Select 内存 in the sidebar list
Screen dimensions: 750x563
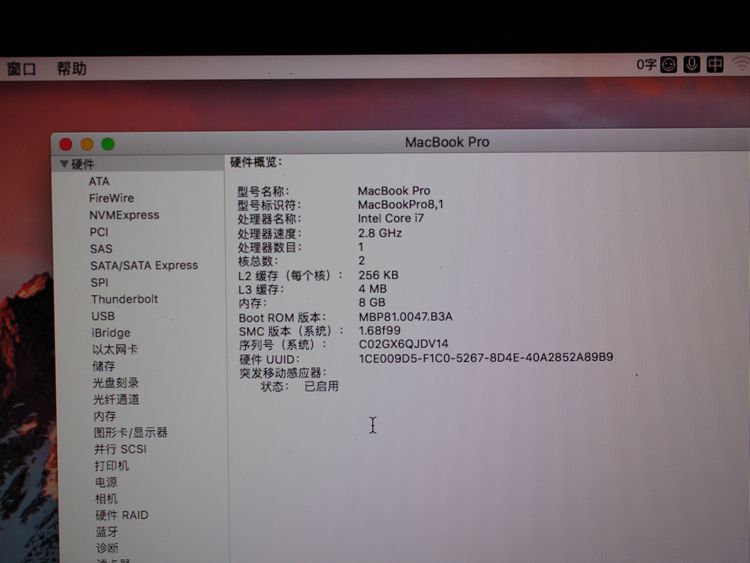(x=105, y=416)
